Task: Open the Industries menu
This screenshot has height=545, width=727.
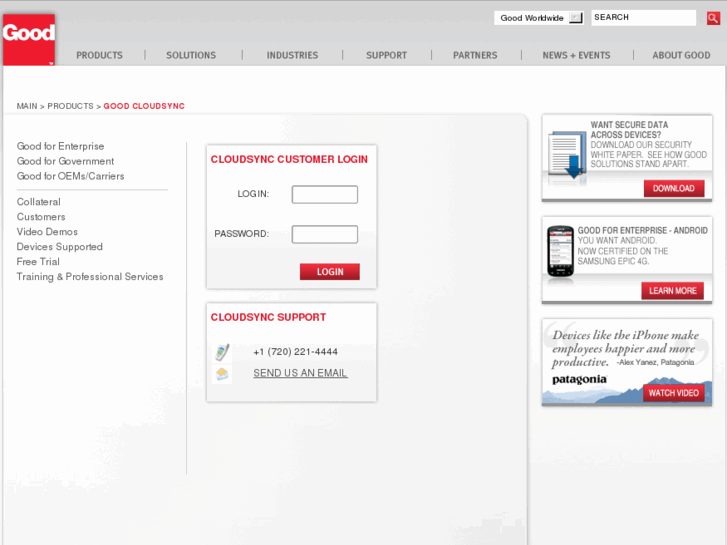Action: (292, 55)
